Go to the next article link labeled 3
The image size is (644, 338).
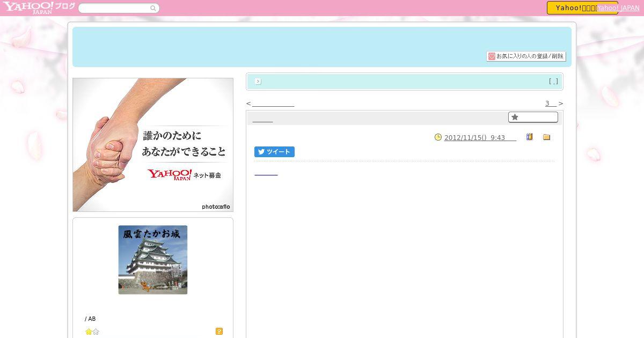tap(551, 104)
